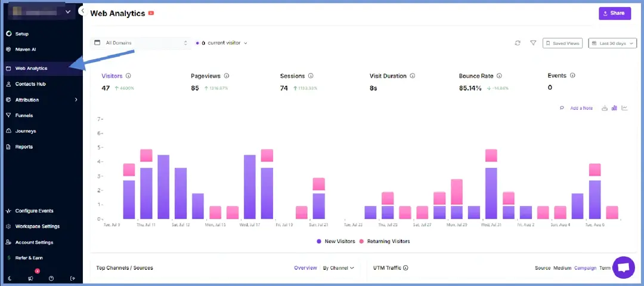This screenshot has height=286, width=644.
Task: Open the Journeys page
Action: pos(26,131)
